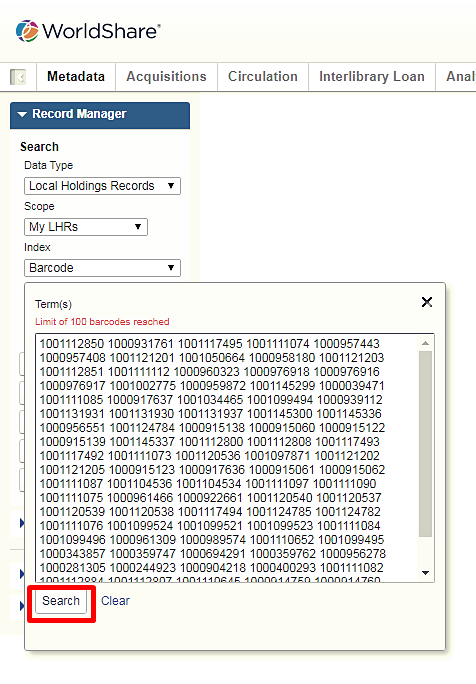476x684 pixels.
Task: Open the Index Barcode dropdown
Action: tap(102, 268)
